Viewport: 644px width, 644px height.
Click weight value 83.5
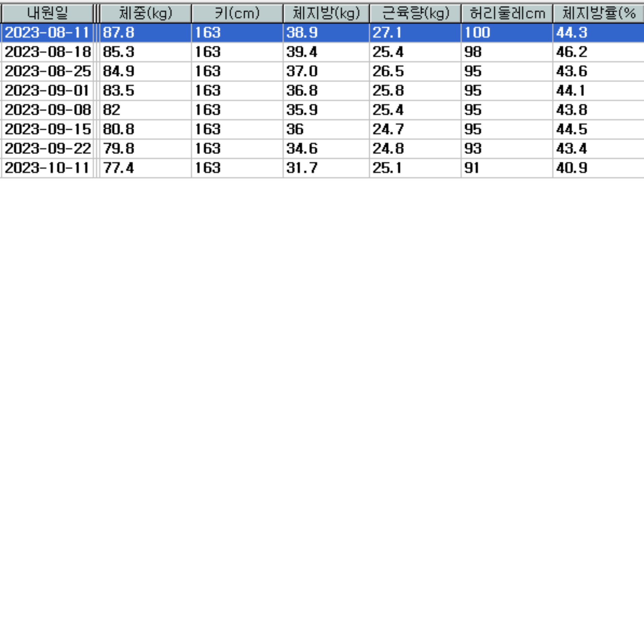118,91
